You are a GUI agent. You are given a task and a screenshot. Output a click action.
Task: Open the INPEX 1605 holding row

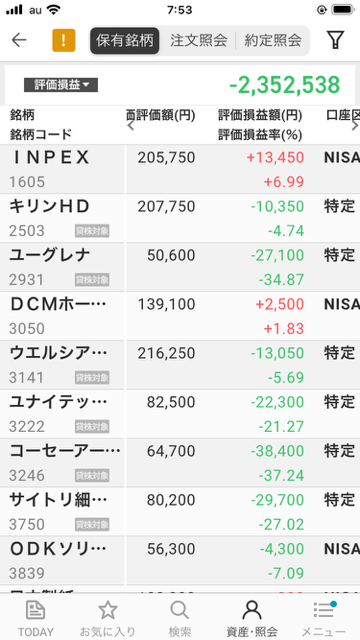pyautogui.click(x=180, y=169)
